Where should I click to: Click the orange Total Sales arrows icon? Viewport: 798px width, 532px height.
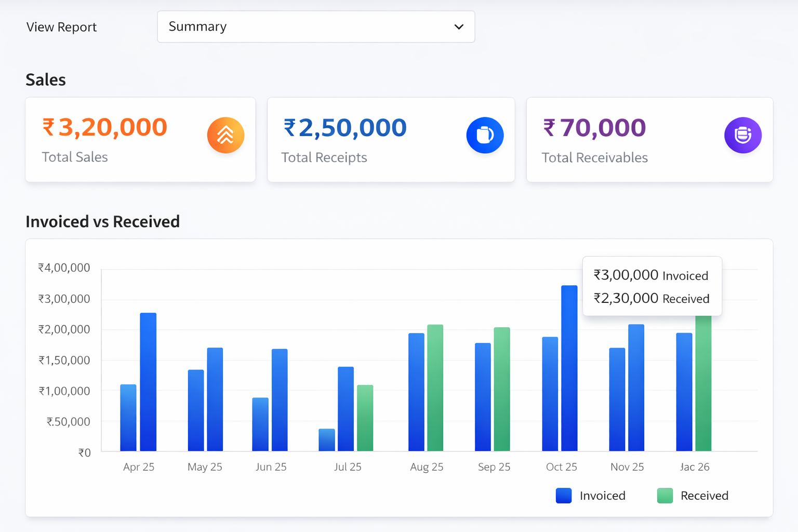click(225, 135)
